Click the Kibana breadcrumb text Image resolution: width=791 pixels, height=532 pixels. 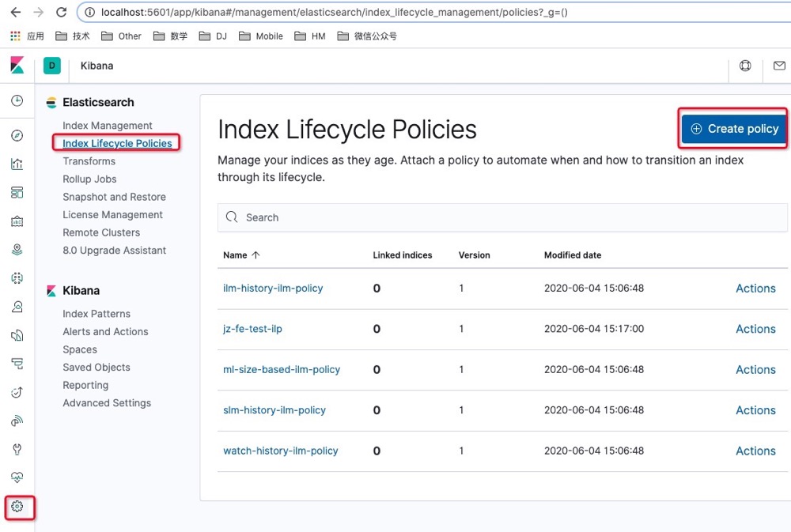[97, 66]
